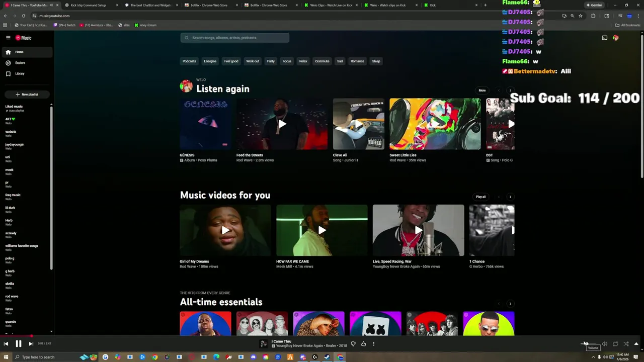Select the Party chip
Viewport: 644px width, 362px height.
coord(271,61)
